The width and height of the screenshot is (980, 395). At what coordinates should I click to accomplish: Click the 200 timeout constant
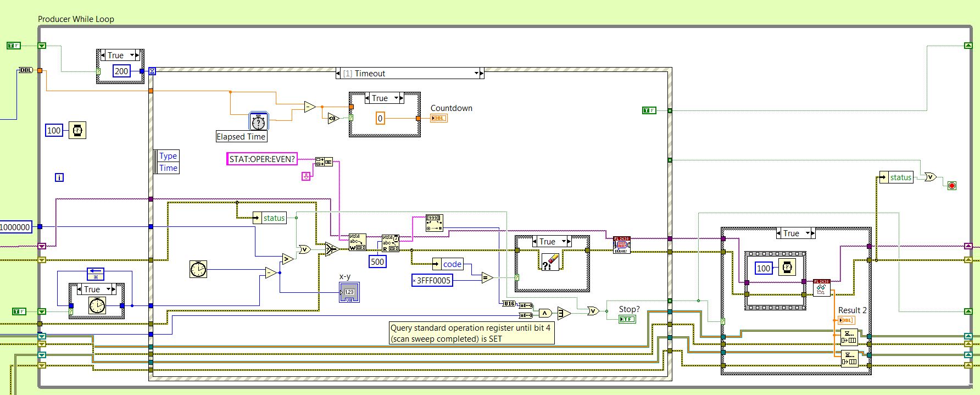(121, 71)
